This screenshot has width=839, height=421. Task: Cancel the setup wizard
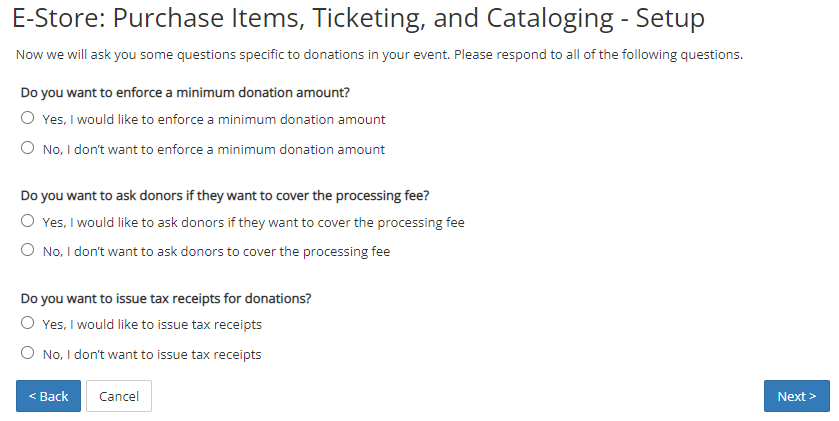[119, 396]
